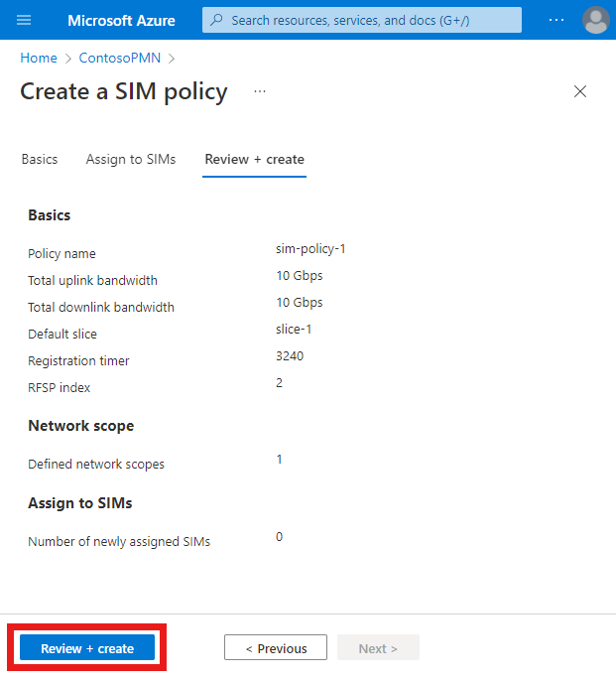Switch to the Assign to SIMs tab
This screenshot has width=616, height=680.
131,159
